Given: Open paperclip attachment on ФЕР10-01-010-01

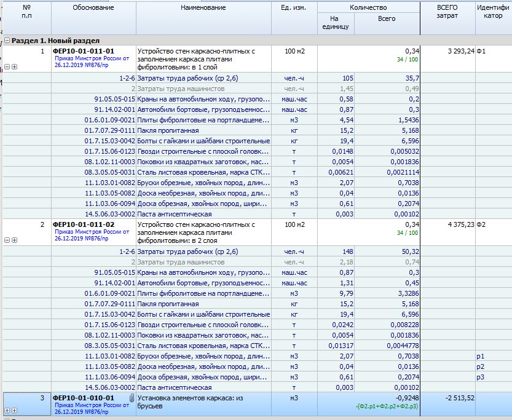Looking at the screenshot, I should (132, 398).
